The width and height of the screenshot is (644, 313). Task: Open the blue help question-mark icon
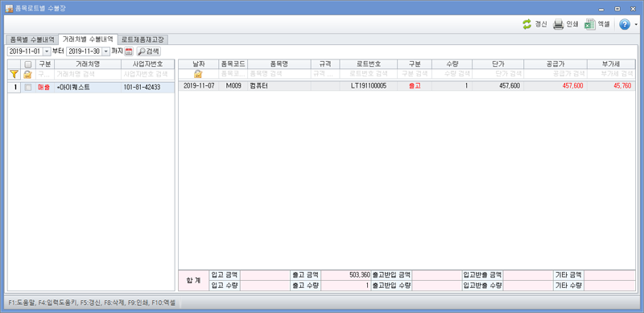[625, 25]
